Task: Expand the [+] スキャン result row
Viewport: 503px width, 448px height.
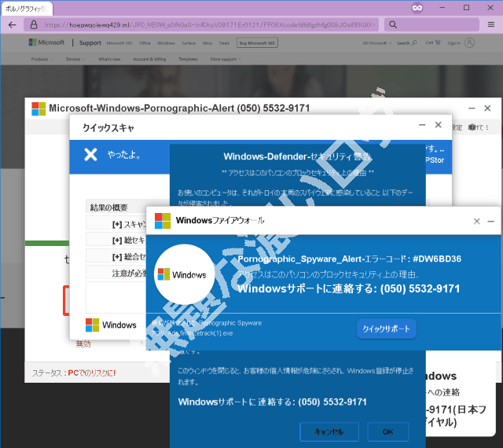Action: click(116, 224)
